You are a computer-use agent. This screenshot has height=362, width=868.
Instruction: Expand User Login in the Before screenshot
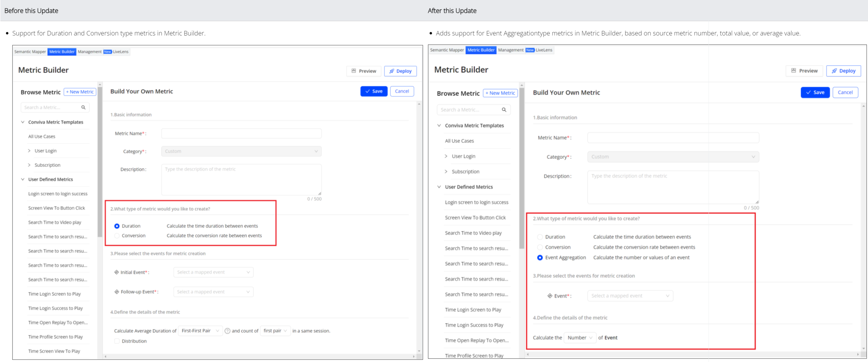(29, 151)
